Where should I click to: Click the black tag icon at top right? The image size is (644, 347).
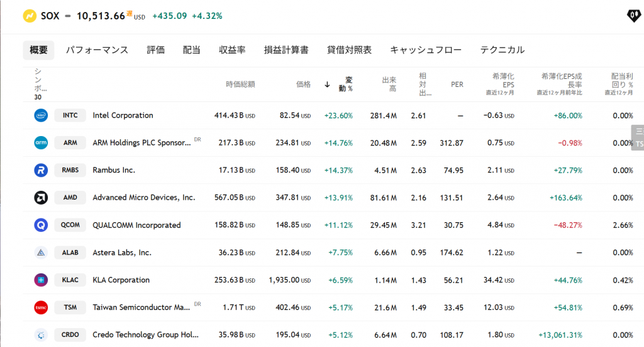[x=633, y=16]
